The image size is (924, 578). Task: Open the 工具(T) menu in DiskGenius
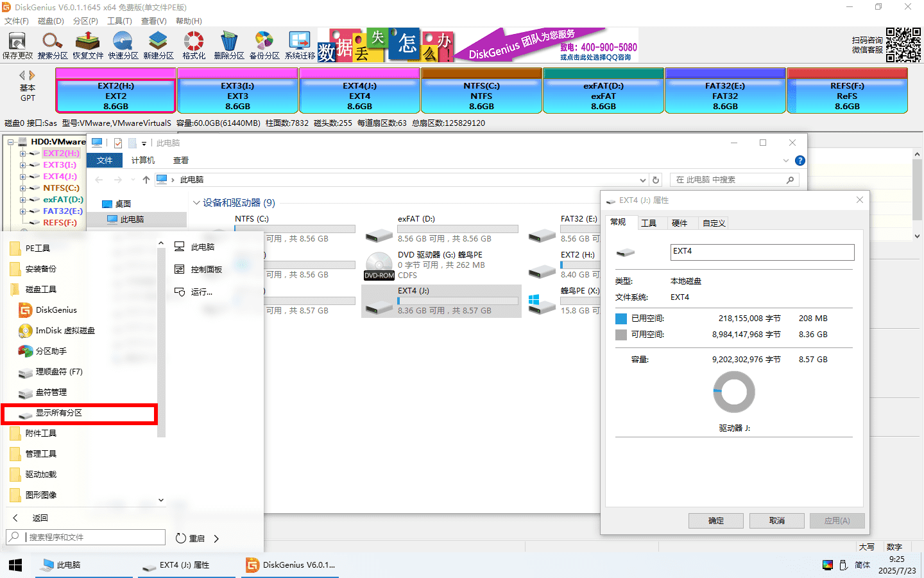coord(119,21)
